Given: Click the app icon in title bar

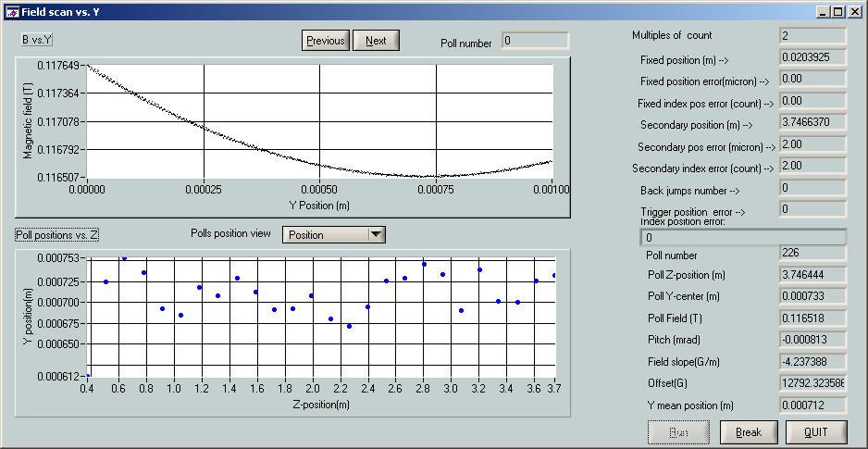Looking at the screenshot, I should point(11,12).
